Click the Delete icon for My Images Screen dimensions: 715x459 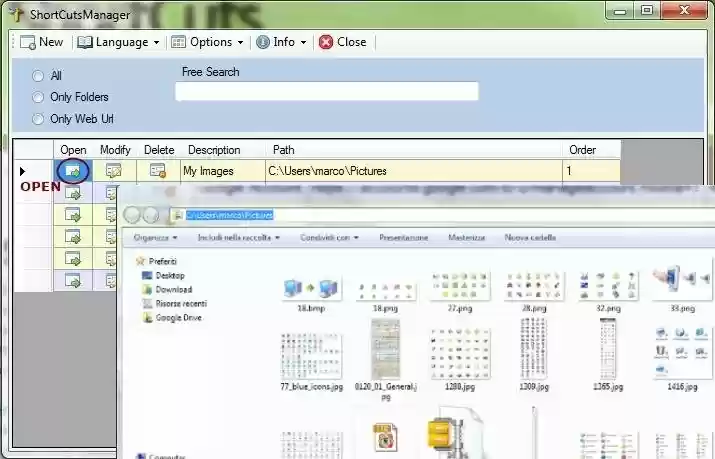tap(158, 171)
